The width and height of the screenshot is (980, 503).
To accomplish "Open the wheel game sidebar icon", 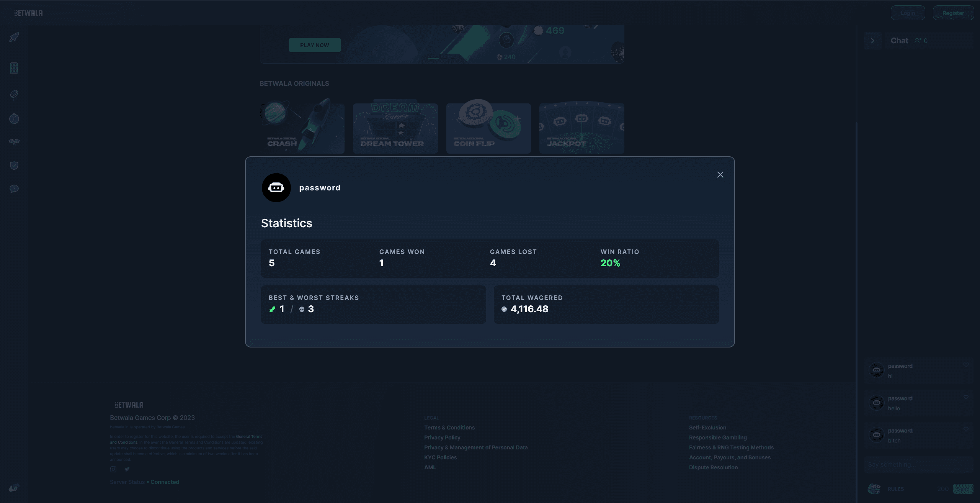I will (14, 119).
